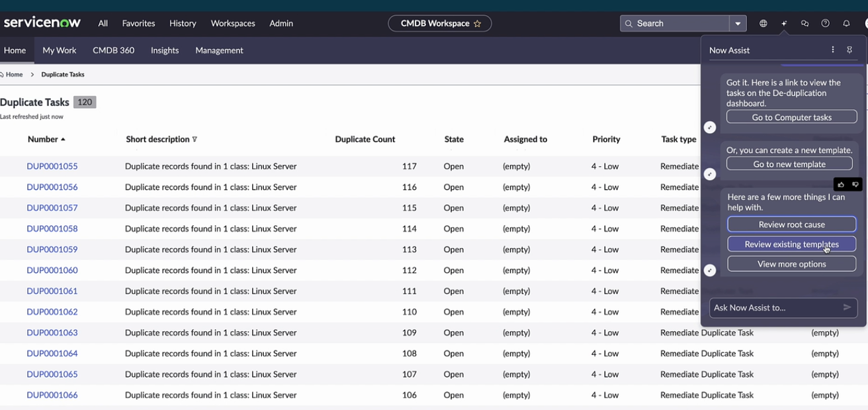Click Remediate Duplicate Task in DUP0001063 row

[707, 333]
